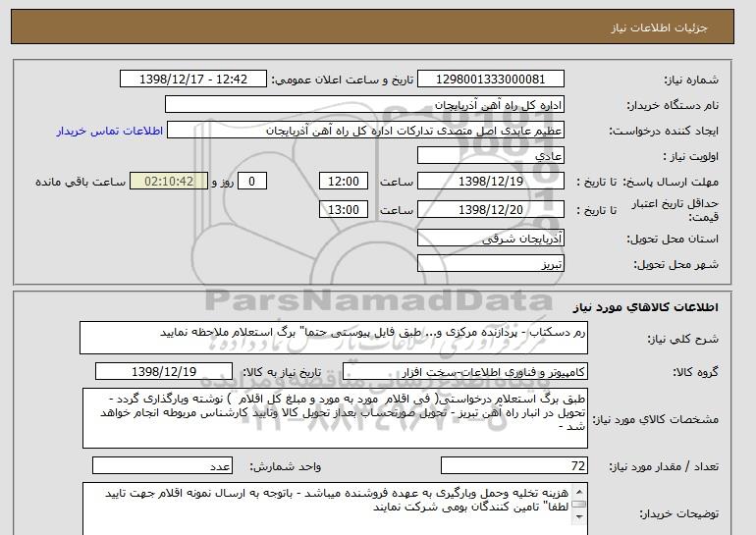Click goods group field کامپیوتر و فناوری اطلاعات
Screen dimensions: 756x535
coord(465,372)
